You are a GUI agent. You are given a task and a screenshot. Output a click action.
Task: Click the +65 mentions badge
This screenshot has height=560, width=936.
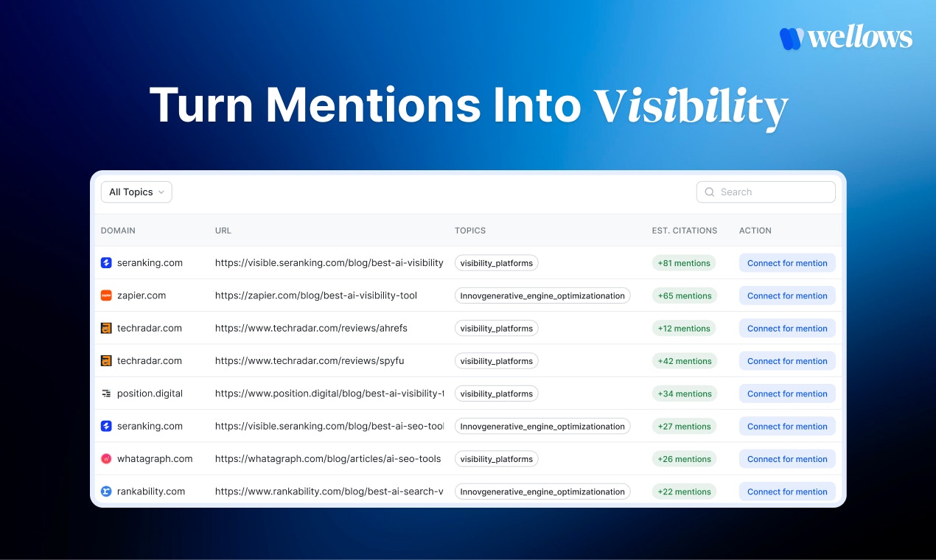click(x=684, y=295)
